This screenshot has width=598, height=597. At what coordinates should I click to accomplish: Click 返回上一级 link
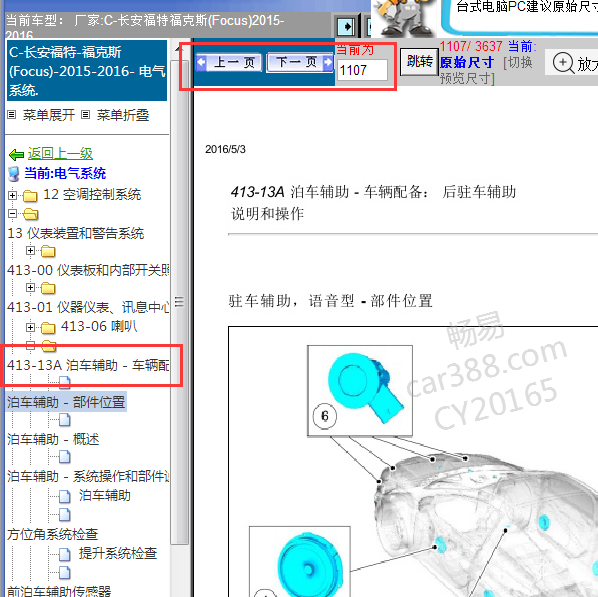click(x=60, y=154)
